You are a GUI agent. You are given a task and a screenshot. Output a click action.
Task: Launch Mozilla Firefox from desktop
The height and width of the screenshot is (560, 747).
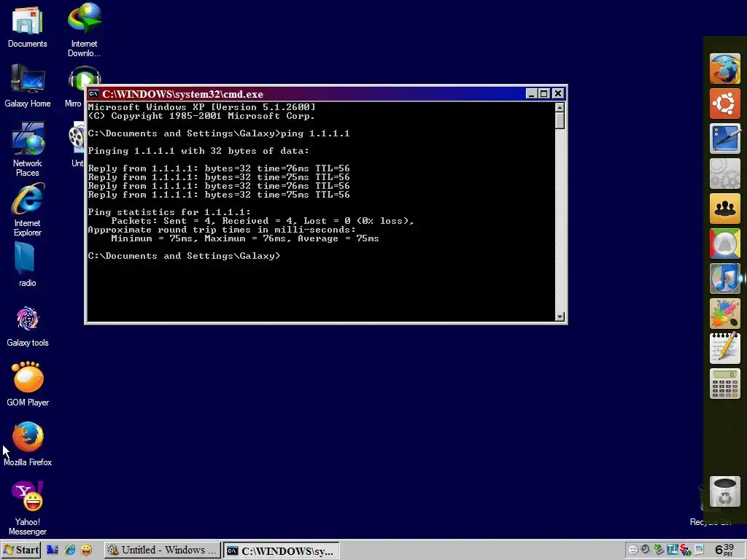(28, 444)
